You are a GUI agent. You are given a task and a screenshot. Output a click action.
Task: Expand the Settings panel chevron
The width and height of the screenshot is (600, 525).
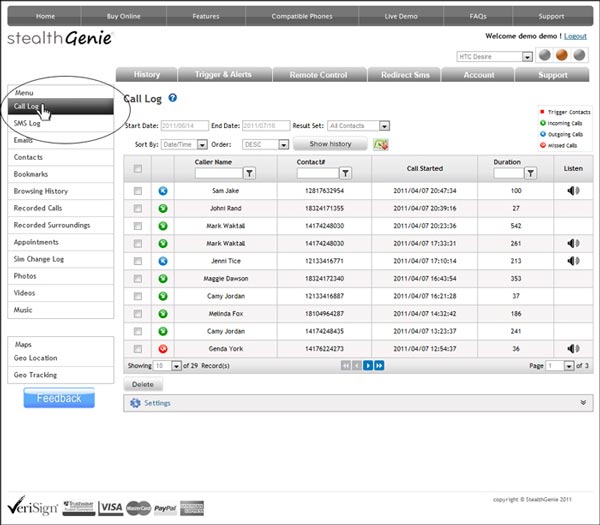[583, 403]
